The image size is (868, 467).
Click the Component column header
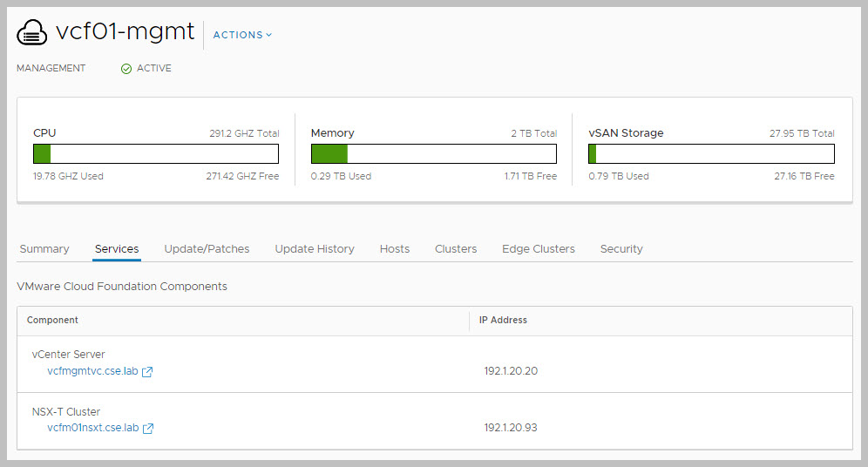pos(53,321)
